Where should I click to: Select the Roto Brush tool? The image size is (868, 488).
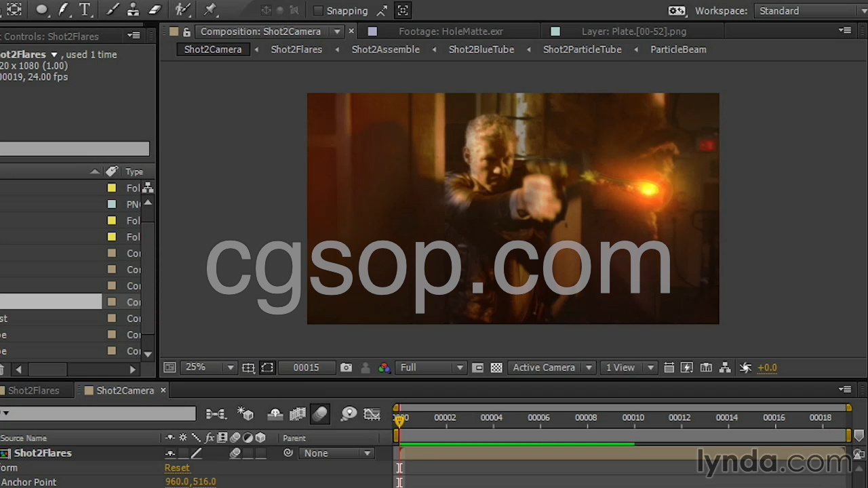point(182,9)
